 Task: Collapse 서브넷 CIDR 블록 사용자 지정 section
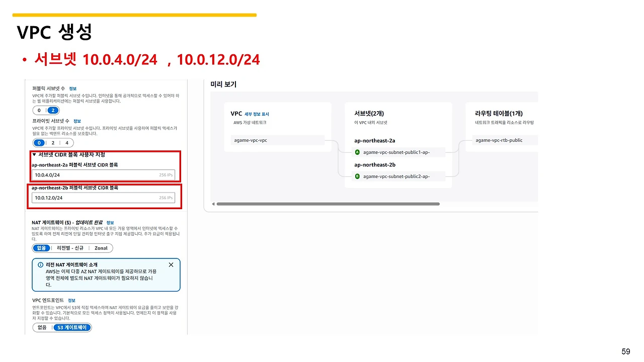pos(68,155)
